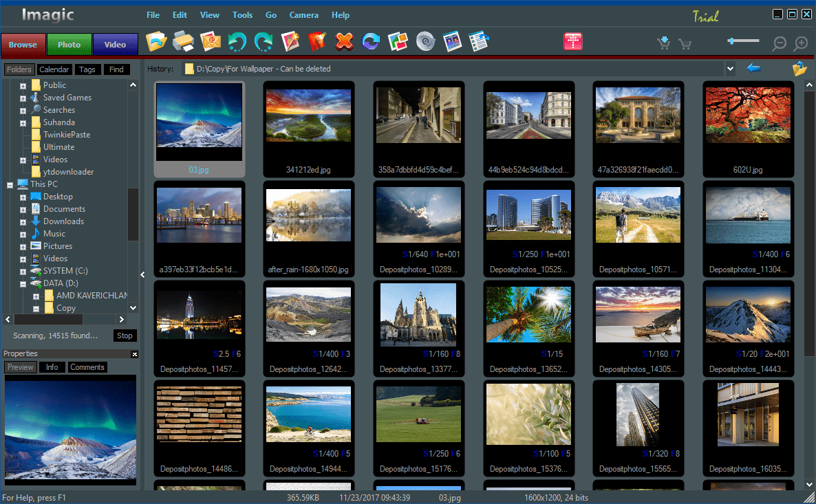
Task: Collapse the left panel with arrow handle
Action: click(x=142, y=275)
